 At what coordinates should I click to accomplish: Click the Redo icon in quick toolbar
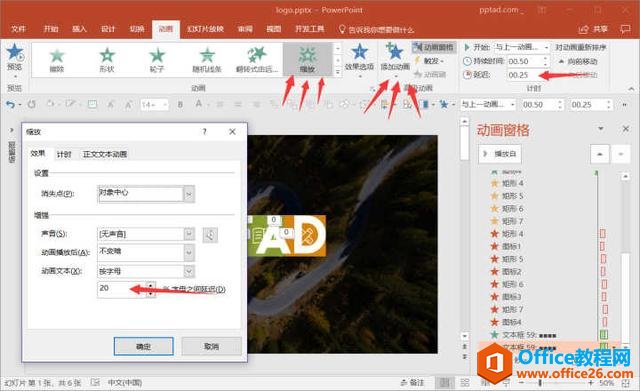(31, 105)
